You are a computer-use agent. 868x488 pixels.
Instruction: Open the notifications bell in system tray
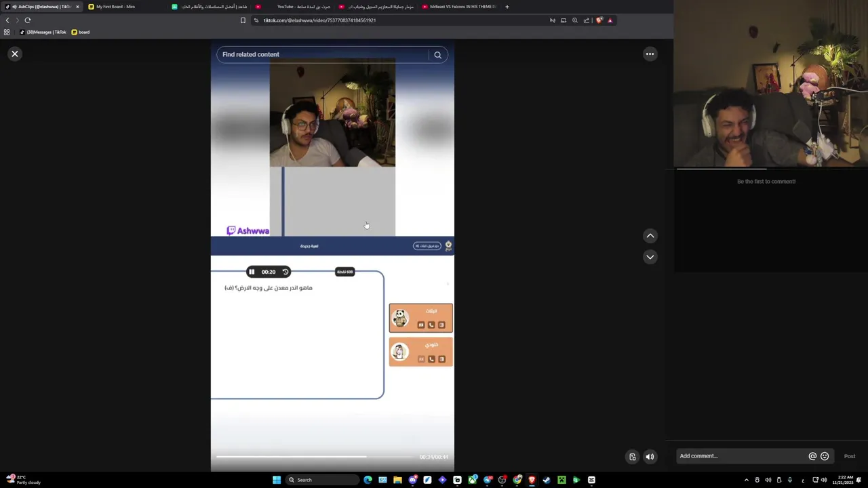(x=859, y=480)
